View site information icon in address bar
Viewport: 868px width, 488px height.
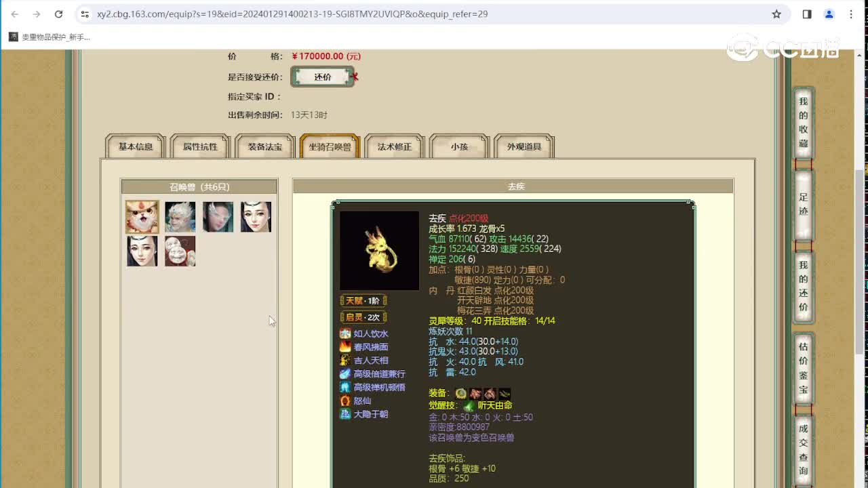coord(85,14)
